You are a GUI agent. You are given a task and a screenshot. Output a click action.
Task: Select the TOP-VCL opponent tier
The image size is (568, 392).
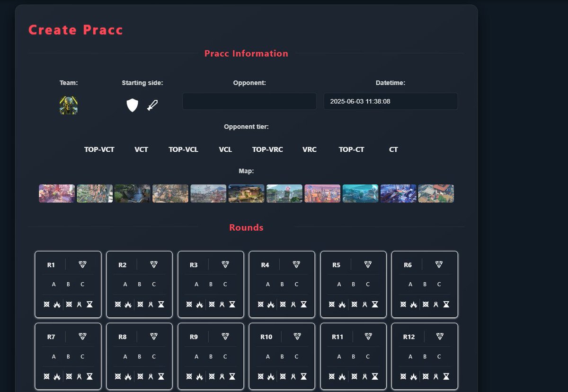[x=183, y=149]
